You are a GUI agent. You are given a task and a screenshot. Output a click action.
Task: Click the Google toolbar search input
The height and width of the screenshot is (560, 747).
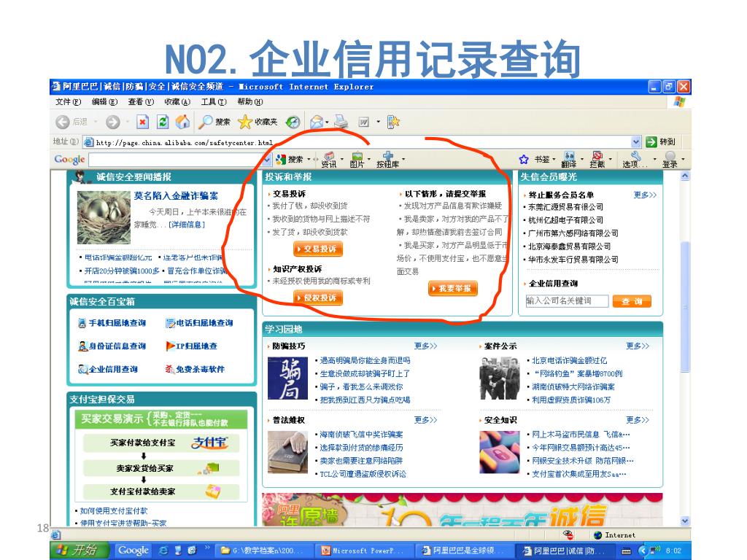tap(175, 160)
